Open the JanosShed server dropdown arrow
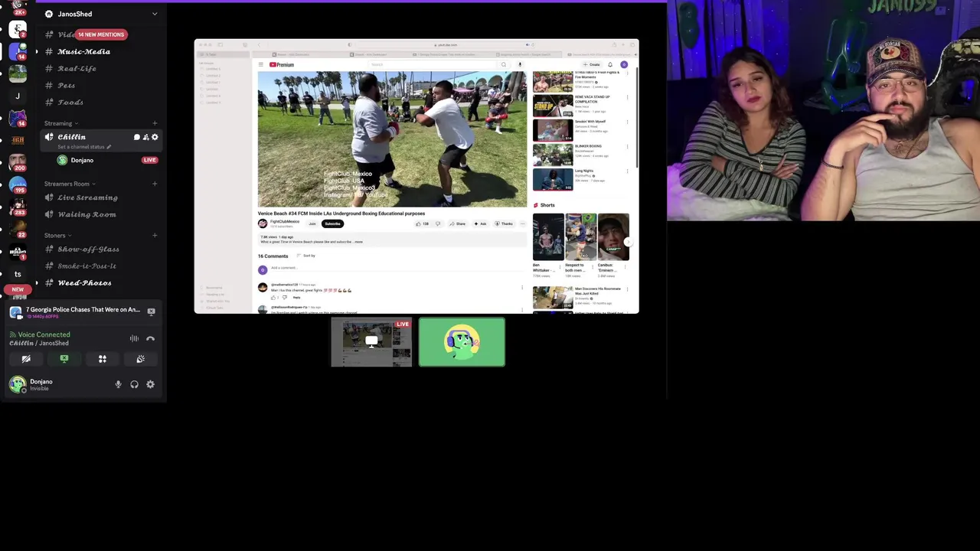This screenshot has width=980, height=551. (155, 14)
